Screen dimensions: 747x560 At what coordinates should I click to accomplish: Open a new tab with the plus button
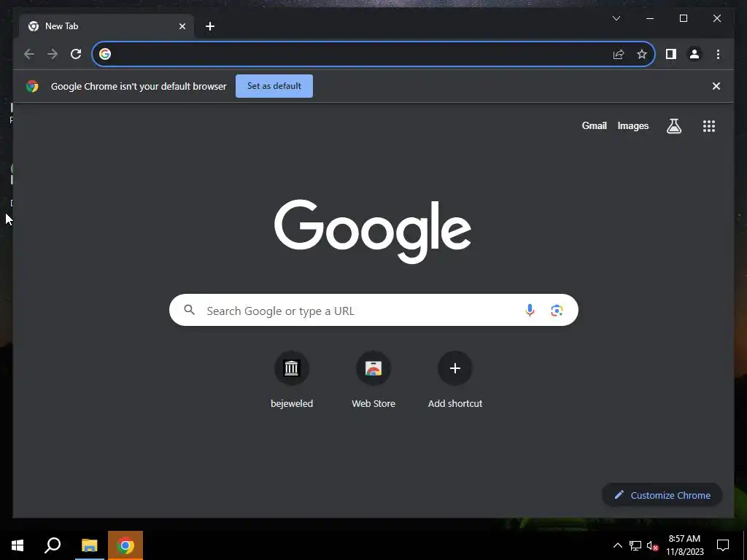click(x=209, y=26)
